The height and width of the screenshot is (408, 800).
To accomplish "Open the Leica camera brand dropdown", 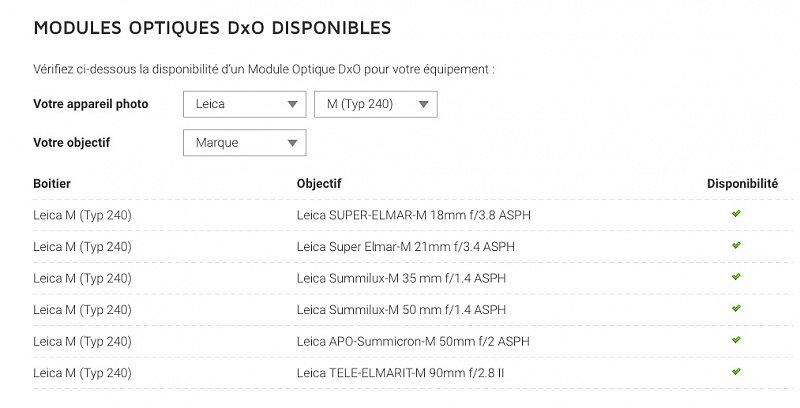I will 245,105.
